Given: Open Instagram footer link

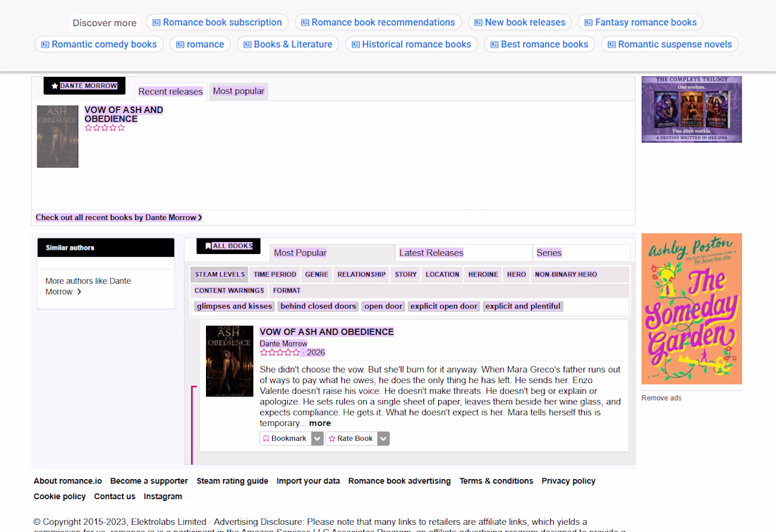Looking at the screenshot, I should (163, 496).
